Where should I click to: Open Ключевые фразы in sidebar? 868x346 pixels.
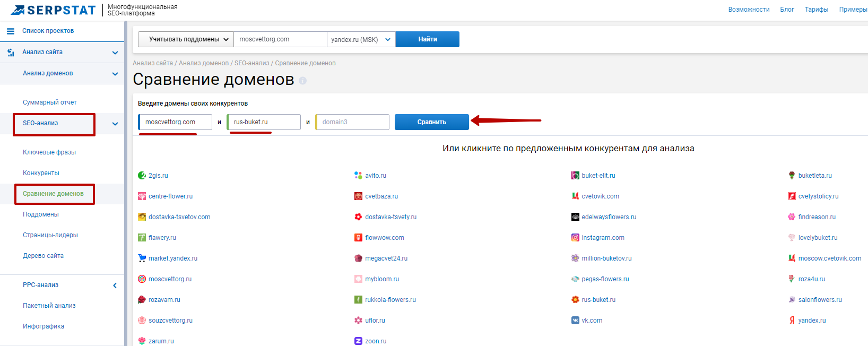pos(49,152)
